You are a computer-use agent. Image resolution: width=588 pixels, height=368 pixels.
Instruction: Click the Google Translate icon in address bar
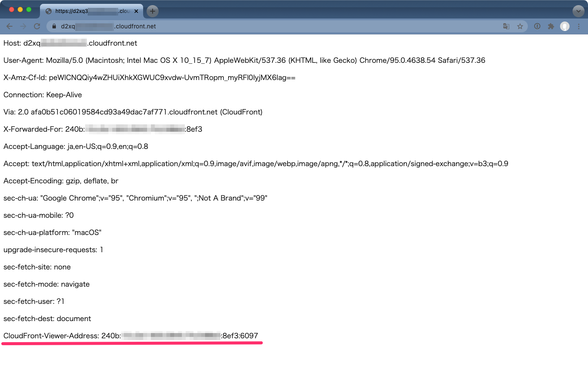(x=506, y=26)
